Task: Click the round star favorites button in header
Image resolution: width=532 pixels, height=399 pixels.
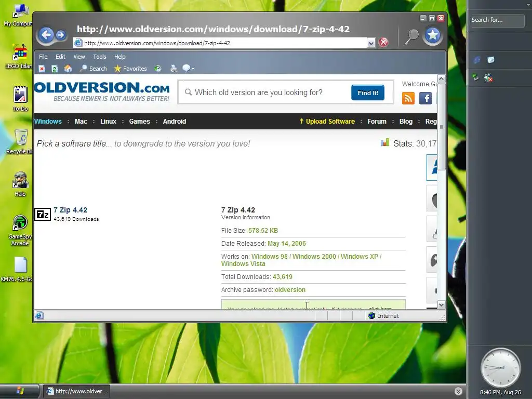Action: 433,35
